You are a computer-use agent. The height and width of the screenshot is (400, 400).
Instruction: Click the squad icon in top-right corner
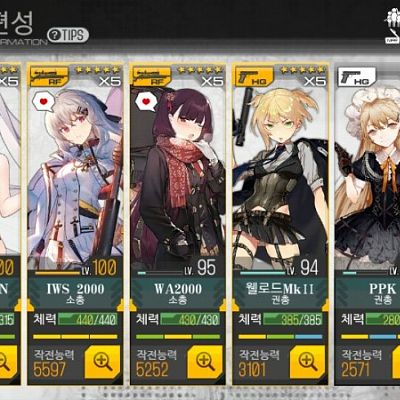[x=392, y=27]
